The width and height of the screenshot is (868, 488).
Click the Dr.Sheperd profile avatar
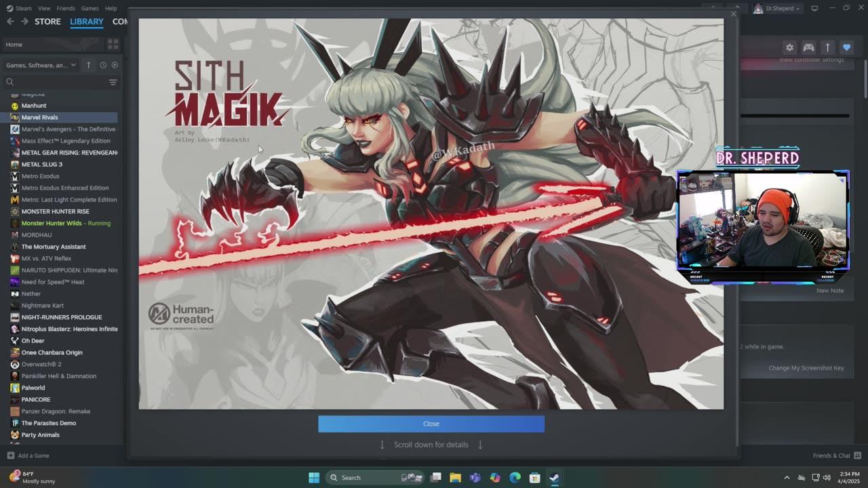(758, 8)
